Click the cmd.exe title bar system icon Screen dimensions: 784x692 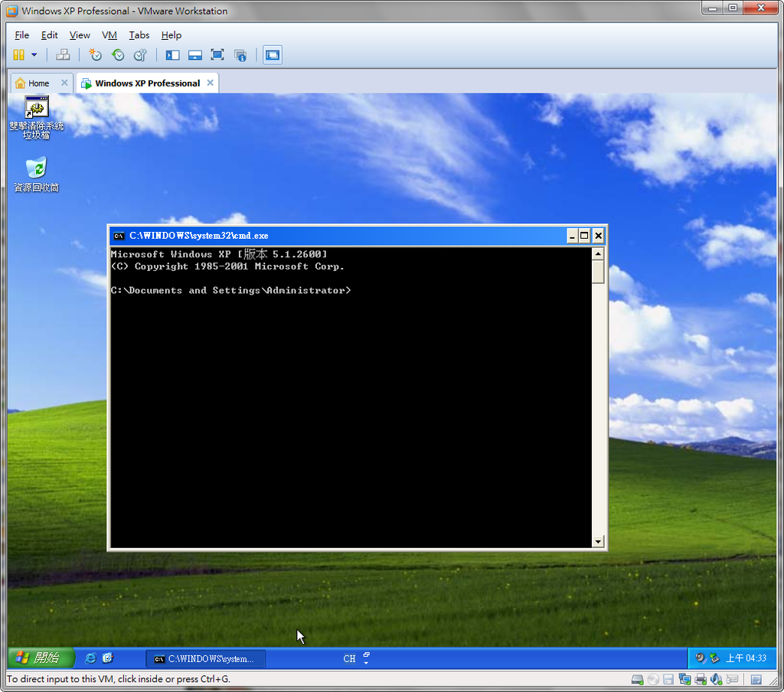tap(119, 236)
